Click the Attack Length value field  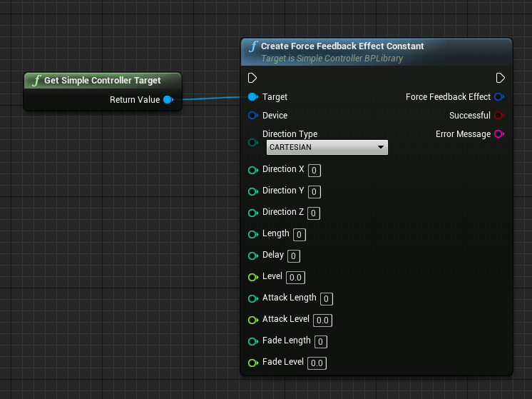tap(327, 298)
